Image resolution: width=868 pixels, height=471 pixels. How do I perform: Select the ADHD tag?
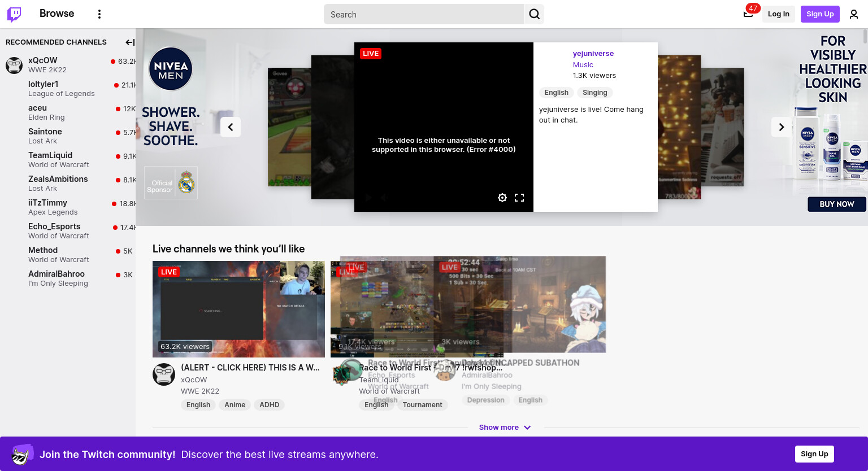(270, 405)
